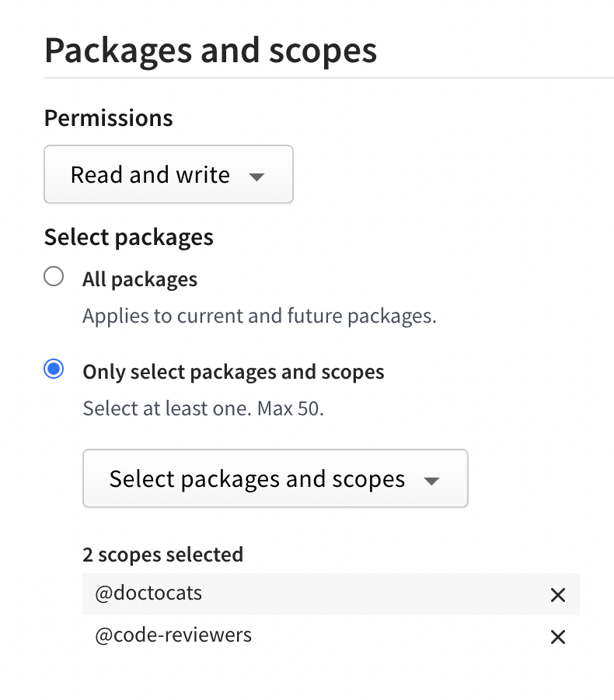Screen dimensions: 614x700
Task: Click the selected radio indicator for scopes option
Action: coord(54,369)
